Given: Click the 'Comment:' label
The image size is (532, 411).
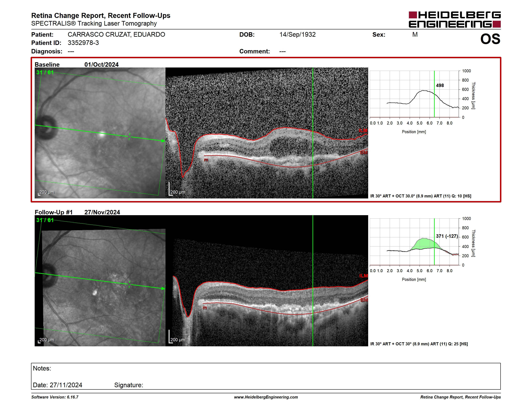Looking at the screenshot, I should click(x=255, y=51).
